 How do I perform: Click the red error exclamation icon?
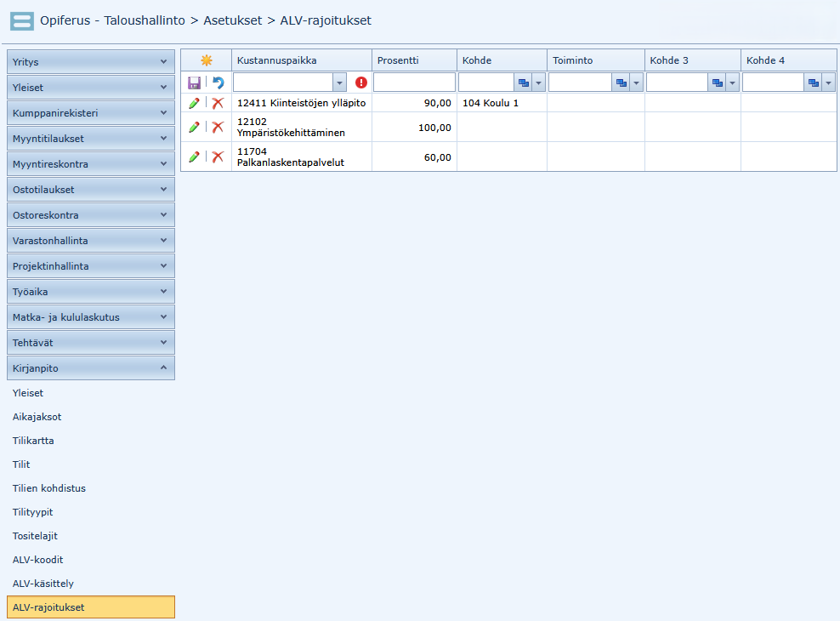pos(361,83)
